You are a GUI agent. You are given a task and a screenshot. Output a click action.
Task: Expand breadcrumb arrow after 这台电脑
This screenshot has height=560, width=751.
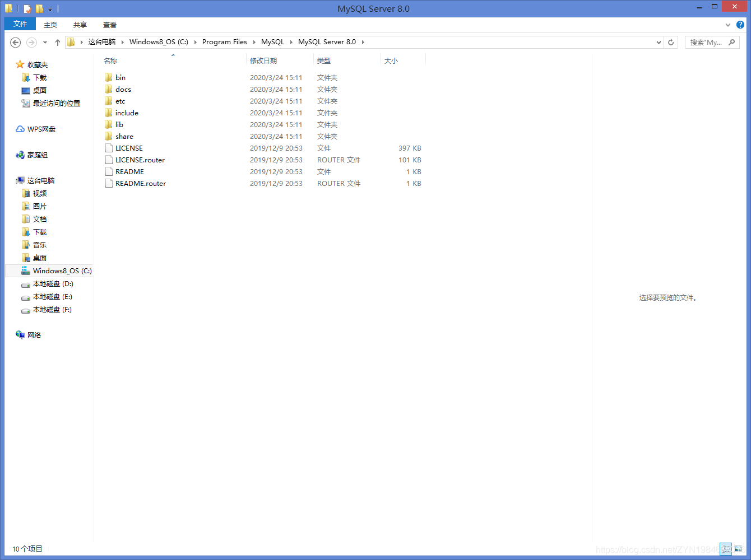coord(123,42)
